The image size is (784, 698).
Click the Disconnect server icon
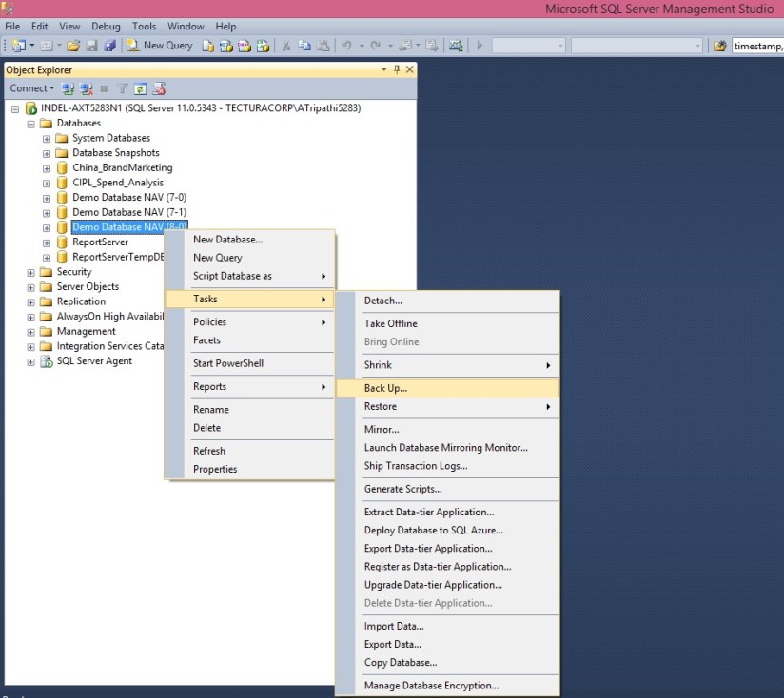(x=87, y=88)
